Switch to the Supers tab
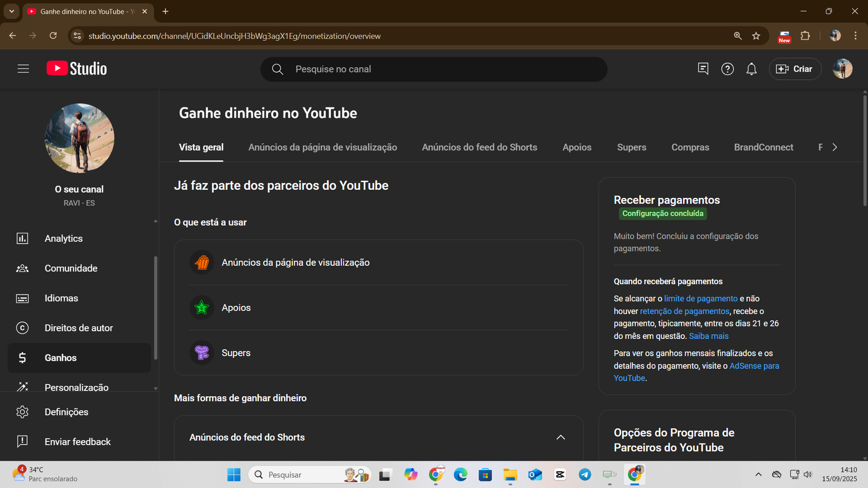This screenshot has height=488, width=868. [631, 147]
